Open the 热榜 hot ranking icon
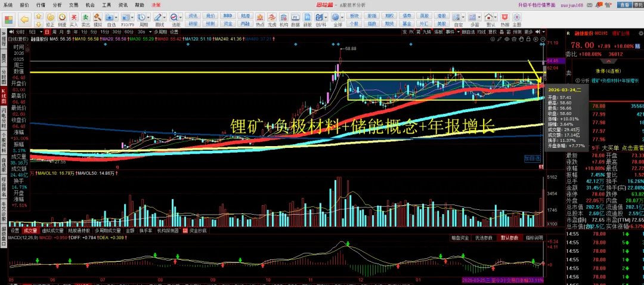This screenshot has height=285, width=644. [x=504, y=17]
